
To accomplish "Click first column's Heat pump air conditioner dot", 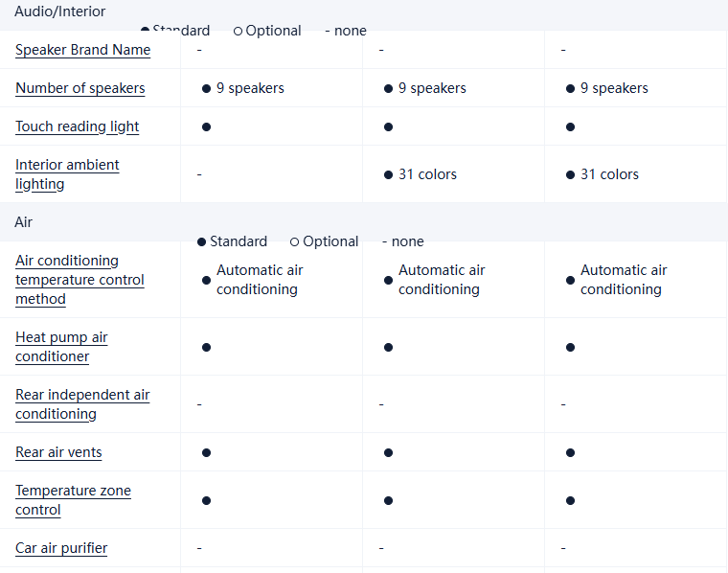I will click(206, 347).
